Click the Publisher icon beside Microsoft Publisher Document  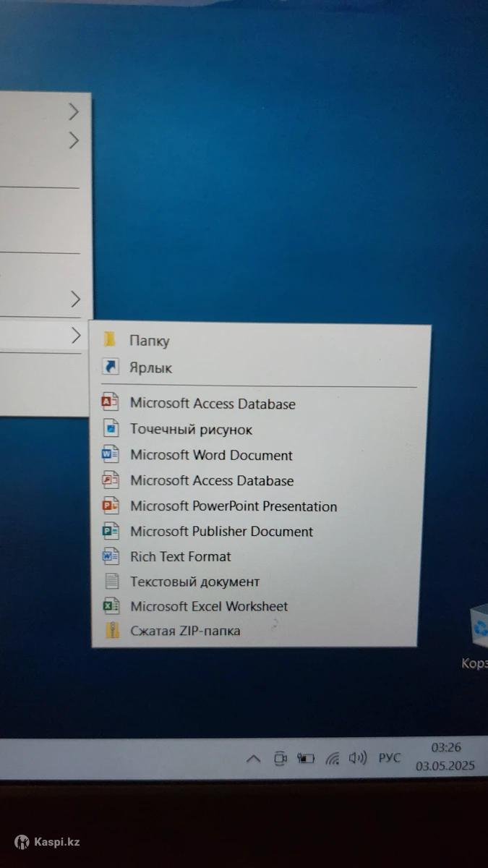click(x=110, y=531)
